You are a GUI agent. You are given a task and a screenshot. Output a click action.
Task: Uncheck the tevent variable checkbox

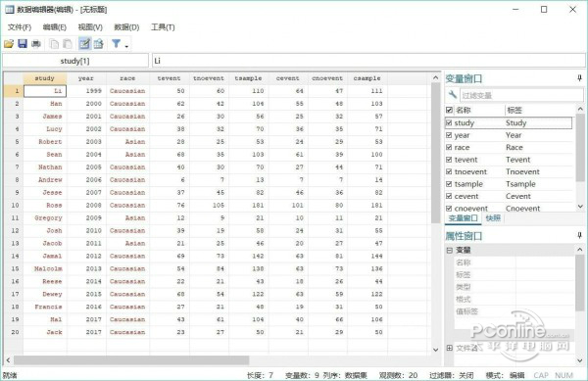pyautogui.click(x=449, y=160)
